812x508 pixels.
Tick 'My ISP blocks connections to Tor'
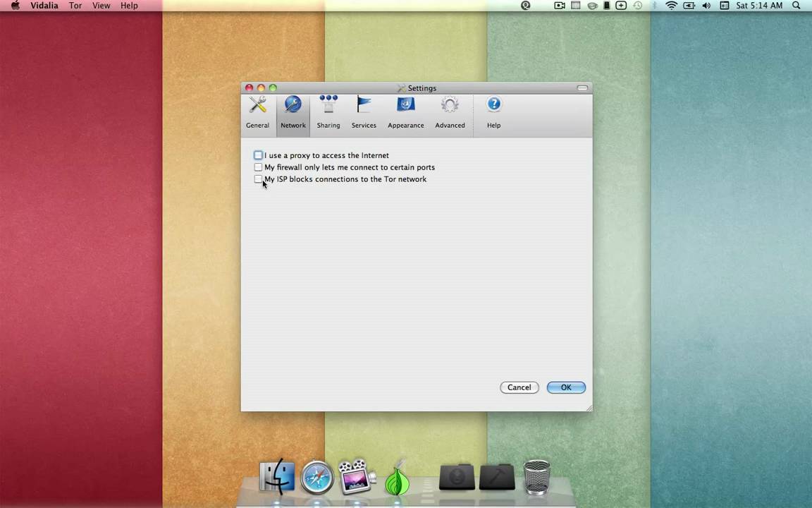click(x=258, y=179)
